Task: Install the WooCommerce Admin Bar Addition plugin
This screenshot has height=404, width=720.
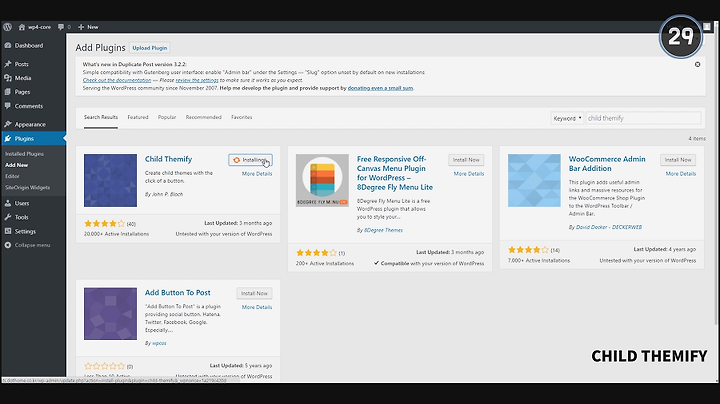Action: 678,160
